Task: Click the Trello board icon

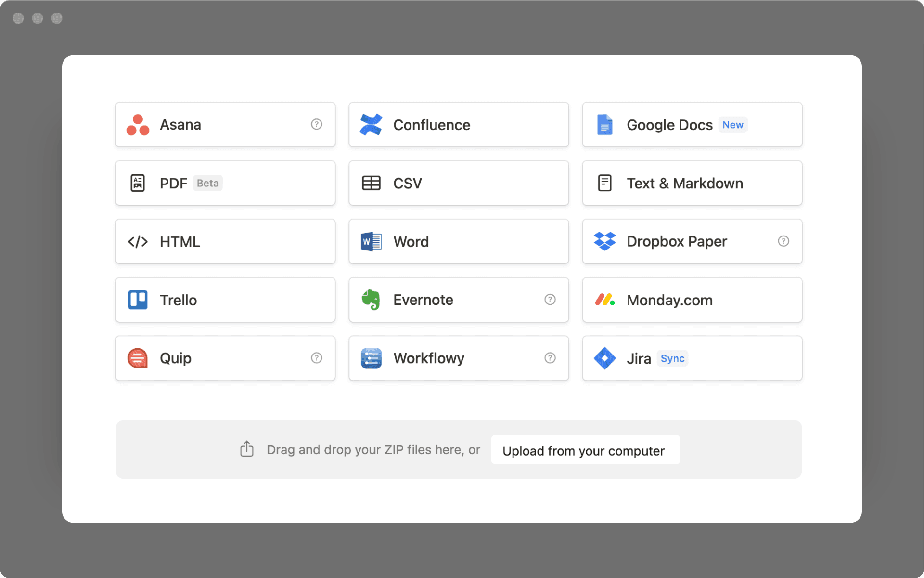Action: (137, 300)
